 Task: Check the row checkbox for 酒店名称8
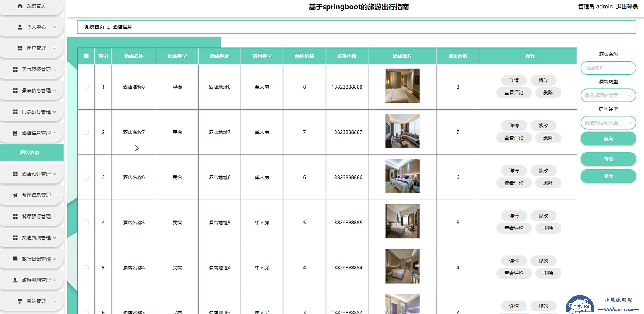click(86, 87)
